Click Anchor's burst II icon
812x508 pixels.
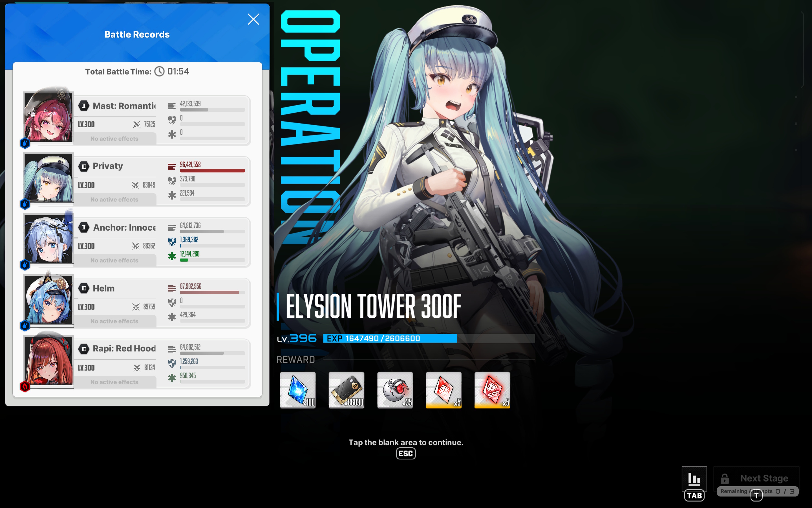[84, 227]
